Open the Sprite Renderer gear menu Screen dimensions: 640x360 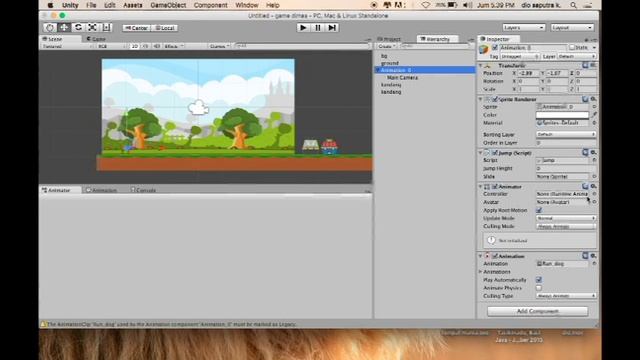click(x=593, y=99)
